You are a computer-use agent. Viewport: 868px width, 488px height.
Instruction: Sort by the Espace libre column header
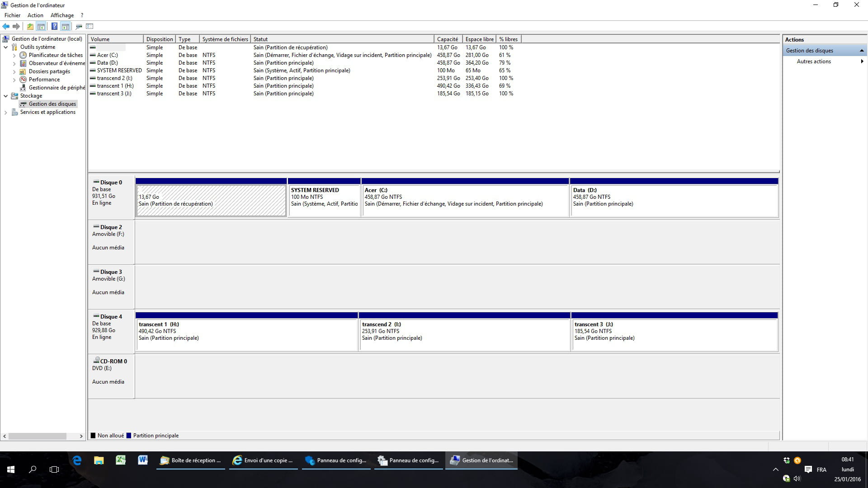click(x=479, y=39)
